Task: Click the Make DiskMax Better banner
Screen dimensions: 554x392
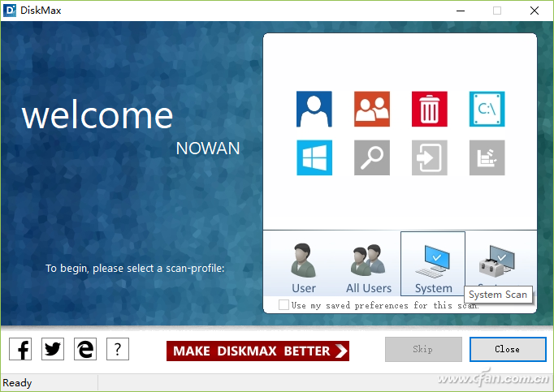Action: pyautogui.click(x=258, y=351)
